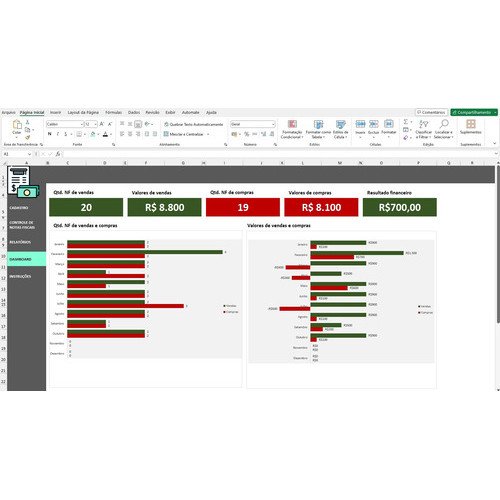Screen dimensions: 500x500
Task: Click the Copy icon
Action: coord(28,130)
